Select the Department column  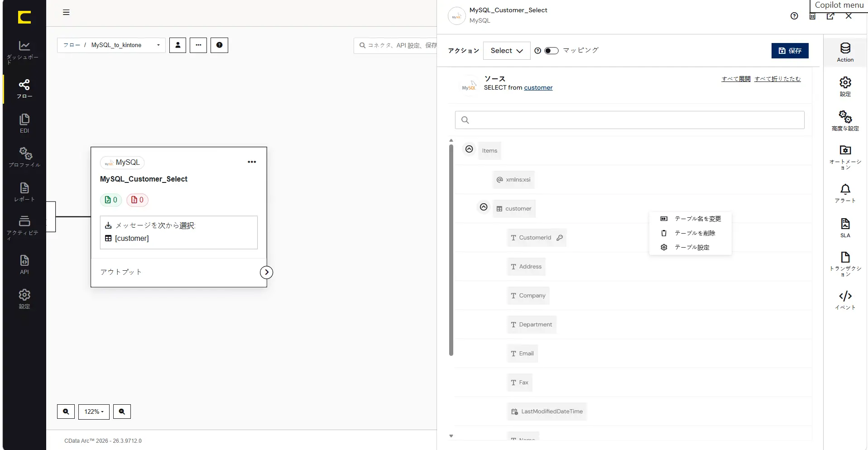pos(532,325)
